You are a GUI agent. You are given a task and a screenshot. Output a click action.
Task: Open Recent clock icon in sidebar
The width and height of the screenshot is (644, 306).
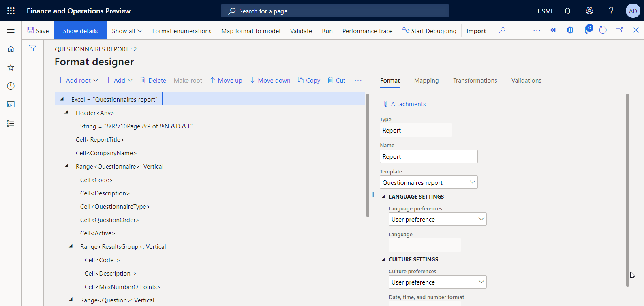pyautogui.click(x=11, y=86)
